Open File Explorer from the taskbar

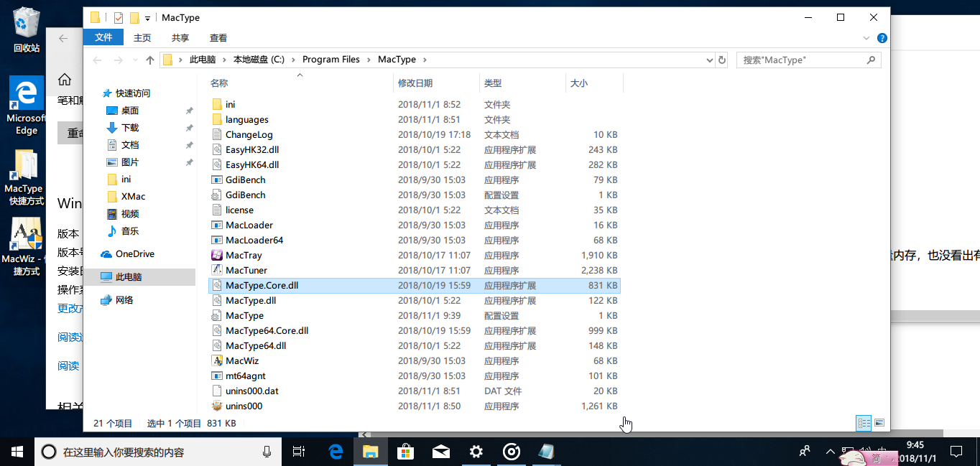tap(370, 452)
